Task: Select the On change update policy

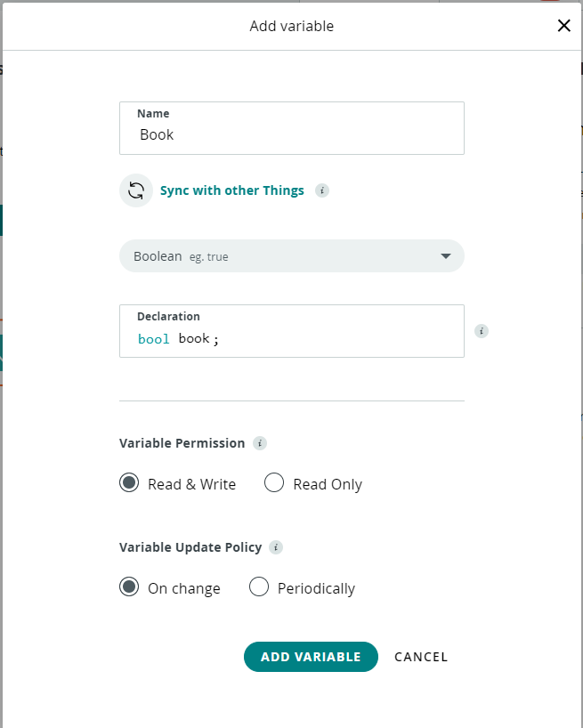Action: [129, 586]
